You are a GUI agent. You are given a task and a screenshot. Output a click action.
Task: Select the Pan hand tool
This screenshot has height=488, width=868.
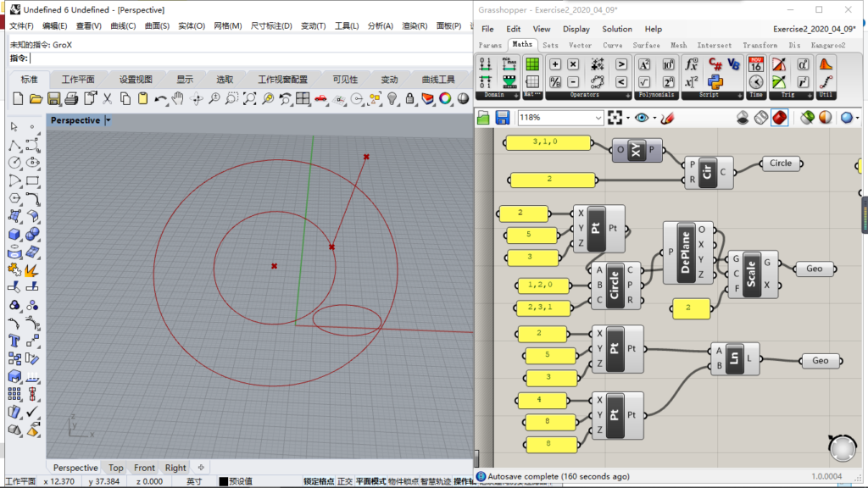[178, 99]
